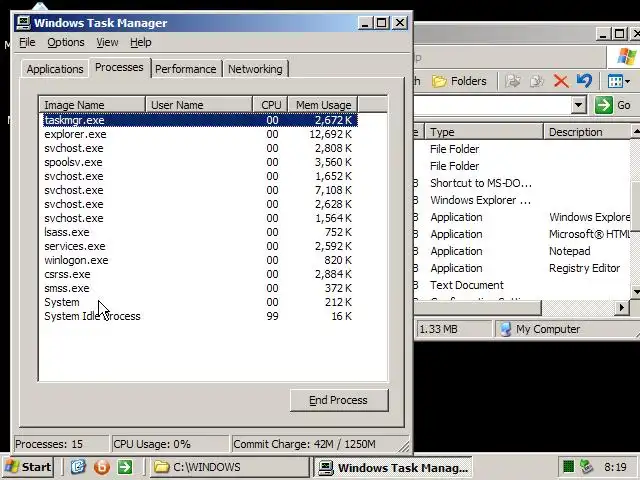Viewport: 640px width, 480px height.
Task: Click the green CPU usage tray icon
Action: coord(569,466)
